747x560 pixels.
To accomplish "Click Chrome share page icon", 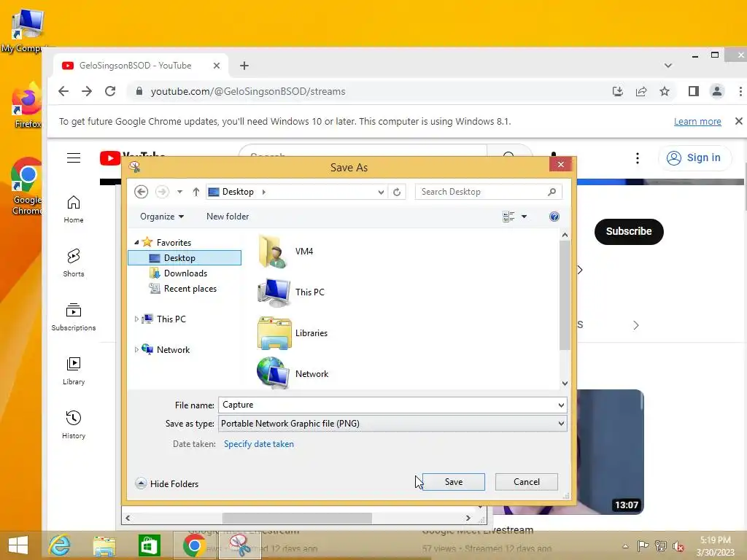I will (x=641, y=91).
